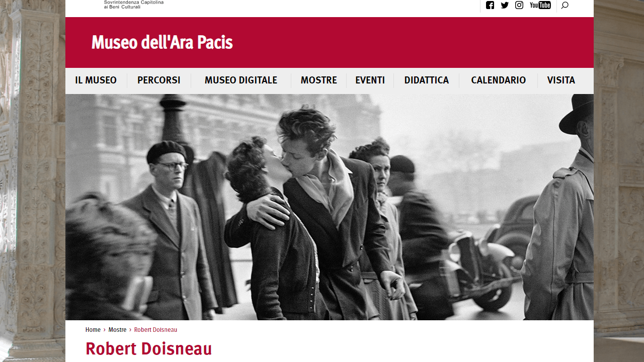Click the kissing couple banner photo
Image resolution: width=644 pixels, height=362 pixels.
point(330,207)
